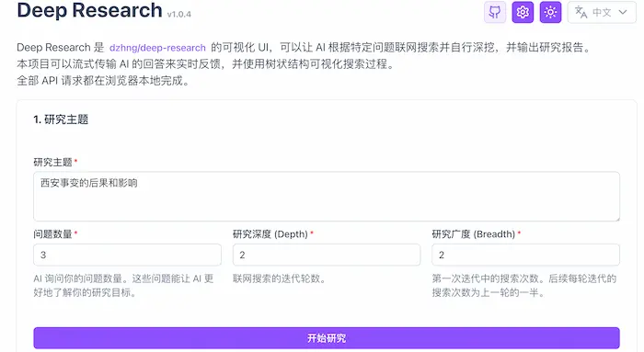This screenshot has width=644, height=352.
Task: Follow the dzhng/deep-research link
Action: [157, 48]
